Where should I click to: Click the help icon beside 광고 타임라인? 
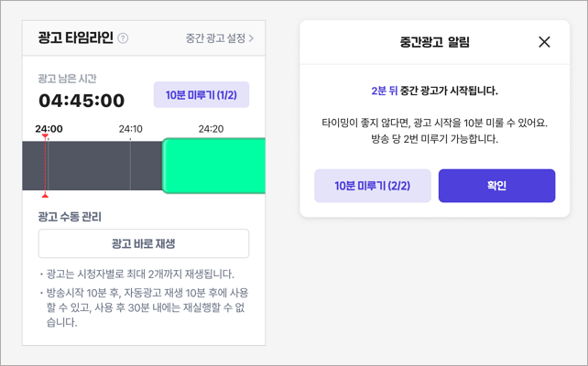point(124,38)
